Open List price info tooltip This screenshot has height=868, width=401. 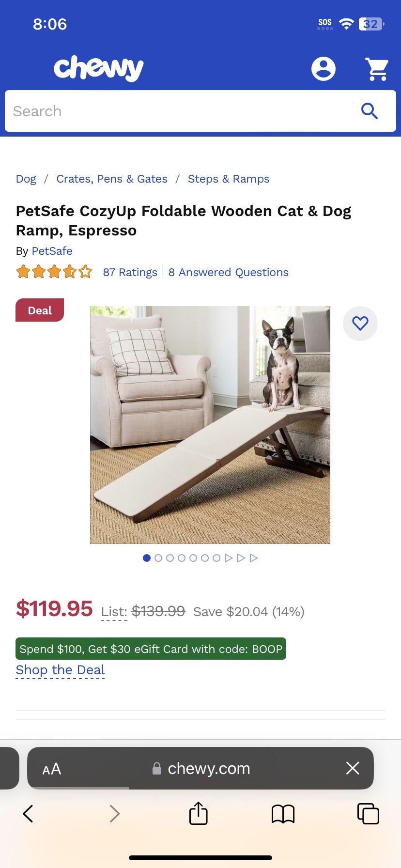[x=114, y=612]
